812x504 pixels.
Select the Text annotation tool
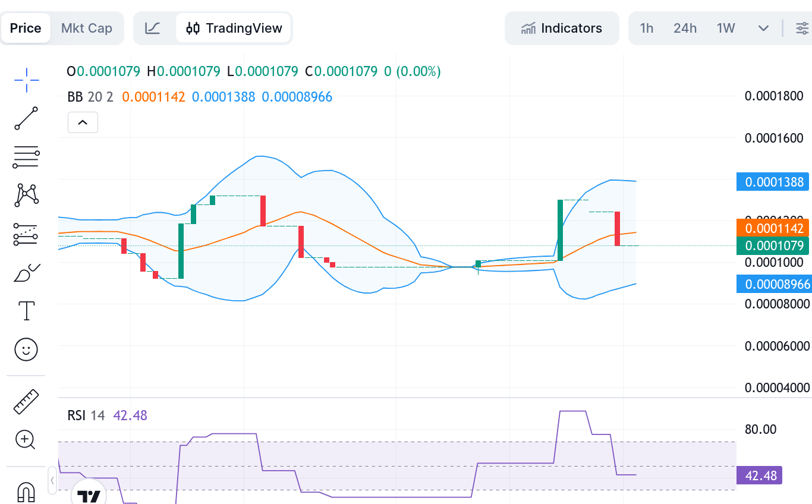click(26, 311)
